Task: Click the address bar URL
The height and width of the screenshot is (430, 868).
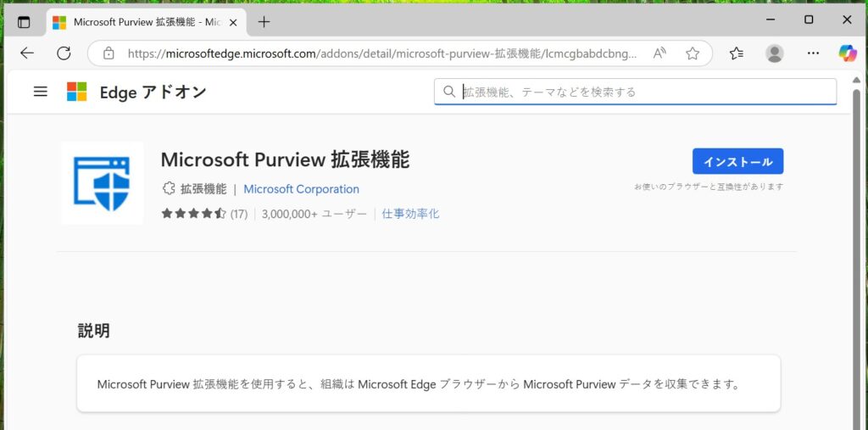Action: point(382,53)
